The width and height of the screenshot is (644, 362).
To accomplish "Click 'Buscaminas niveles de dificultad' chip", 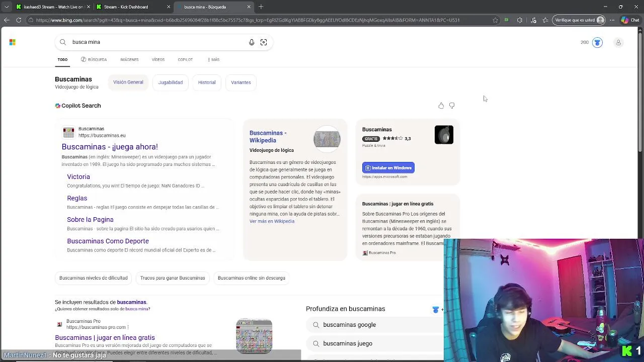I will (x=94, y=278).
